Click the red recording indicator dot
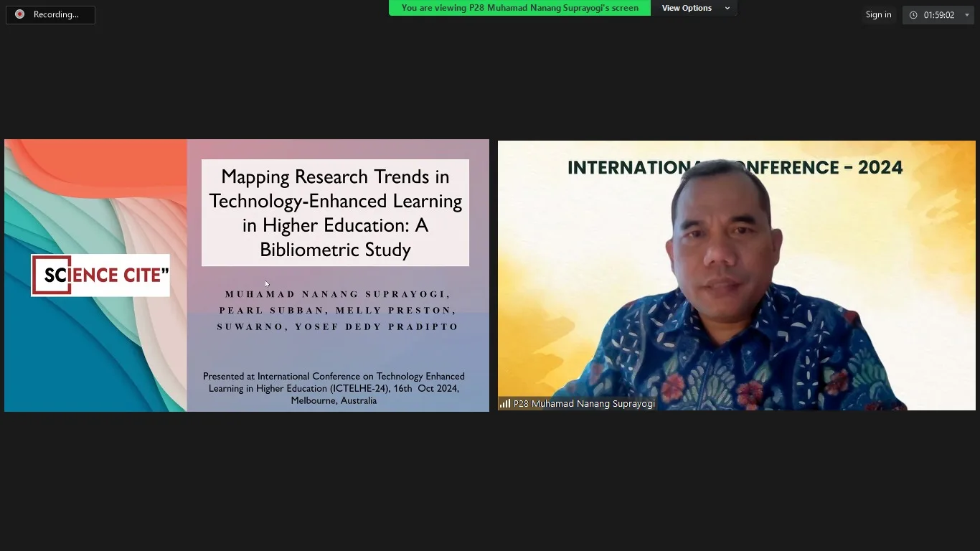Image resolution: width=980 pixels, height=551 pixels. (x=19, y=14)
